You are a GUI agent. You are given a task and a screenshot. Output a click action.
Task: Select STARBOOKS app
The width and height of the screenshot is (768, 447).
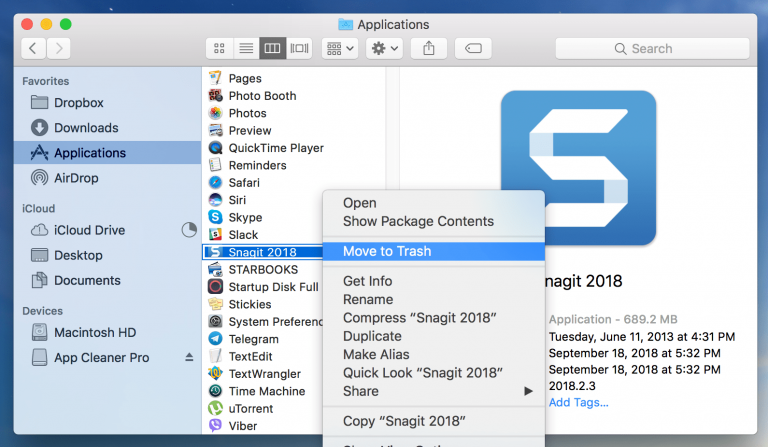coord(263,269)
